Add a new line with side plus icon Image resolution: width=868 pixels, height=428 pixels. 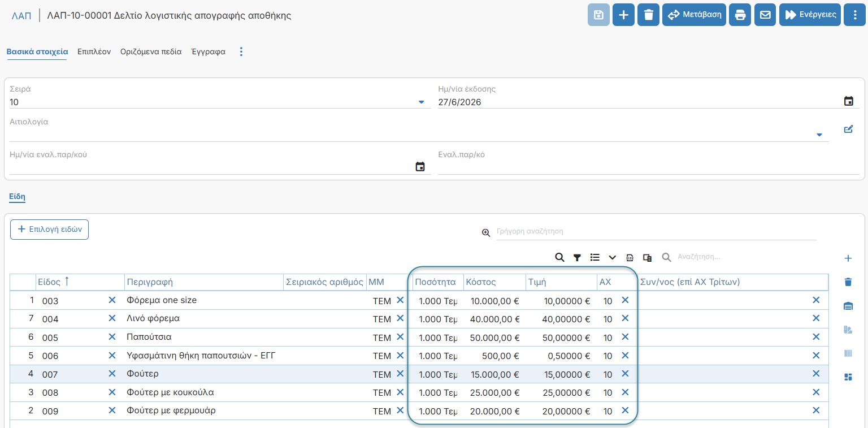(848, 258)
